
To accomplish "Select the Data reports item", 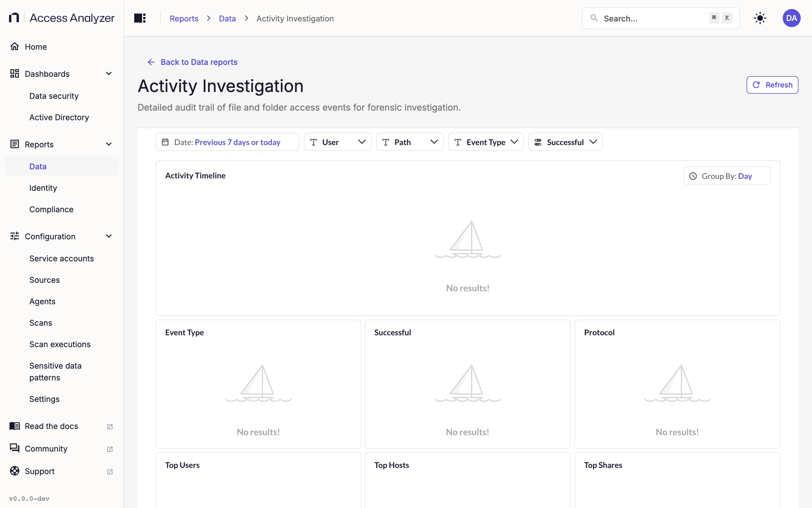I will pyautogui.click(x=62, y=166).
